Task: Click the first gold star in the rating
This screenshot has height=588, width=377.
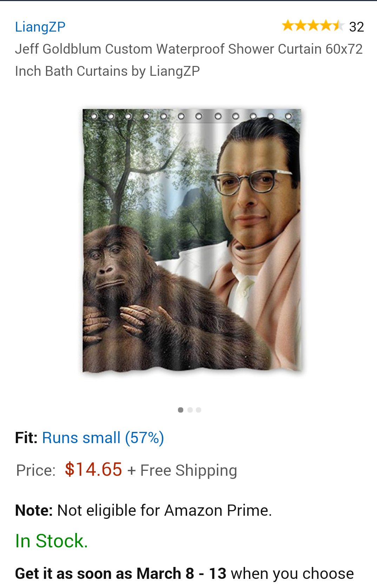Action: tap(288, 26)
